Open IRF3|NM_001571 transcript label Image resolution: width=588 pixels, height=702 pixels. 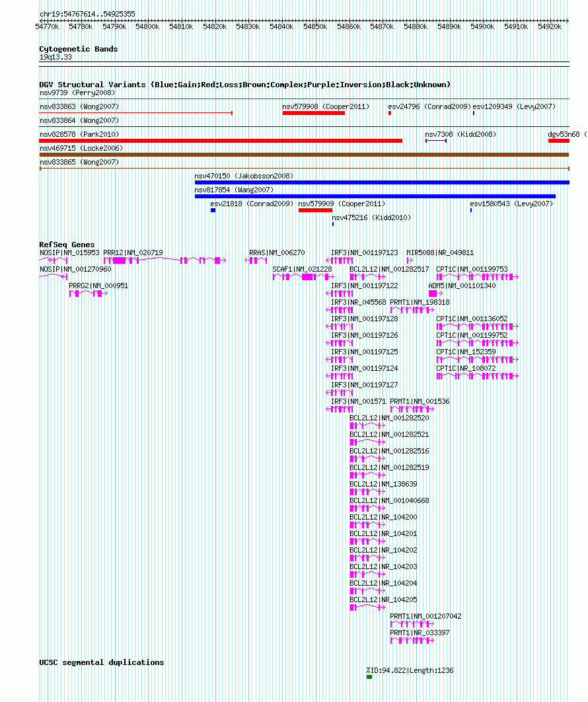click(x=359, y=402)
